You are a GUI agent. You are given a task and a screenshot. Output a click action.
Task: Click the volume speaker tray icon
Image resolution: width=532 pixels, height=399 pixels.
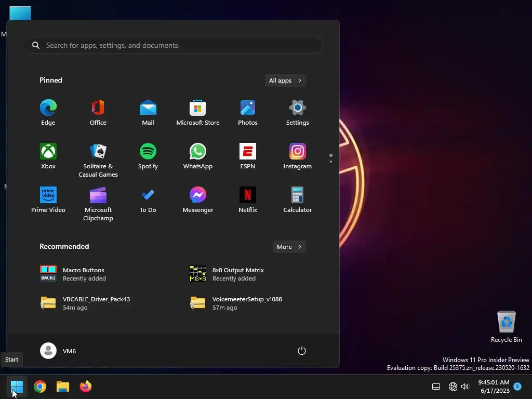pos(465,387)
